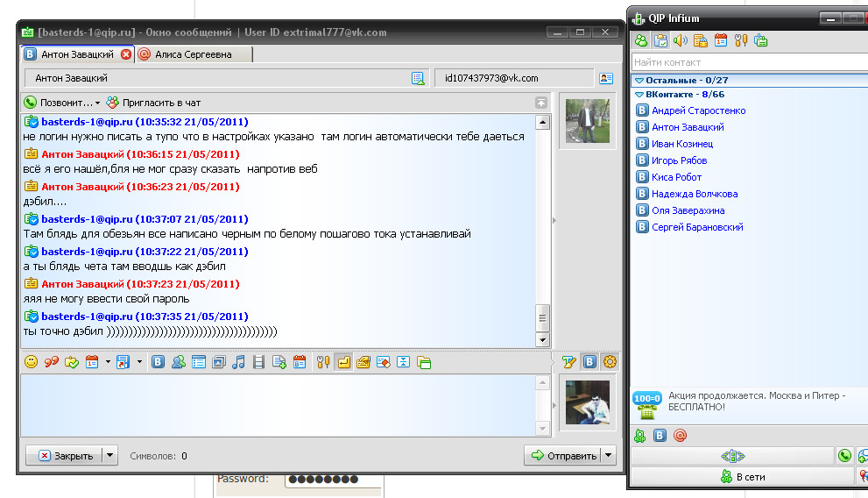The image size is (868, 498).
Task: Toggle the orange gear icon beside chat toolbar
Action: (610, 362)
